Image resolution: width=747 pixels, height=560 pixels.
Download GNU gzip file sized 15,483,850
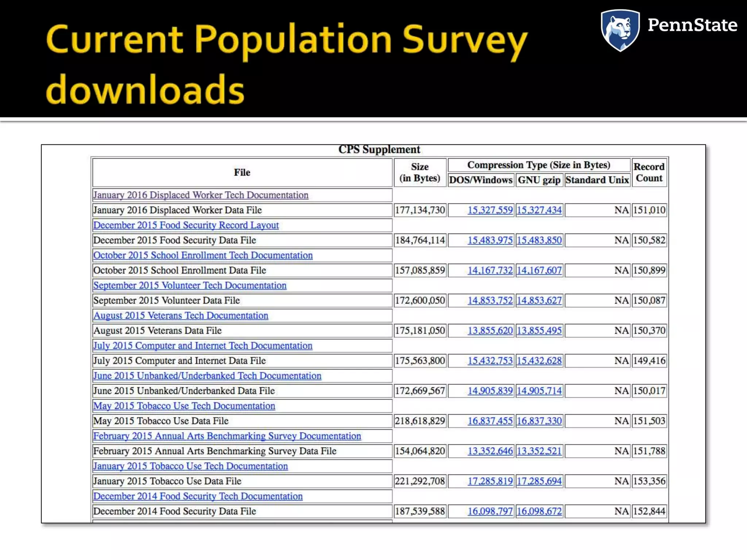pos(539,240)
